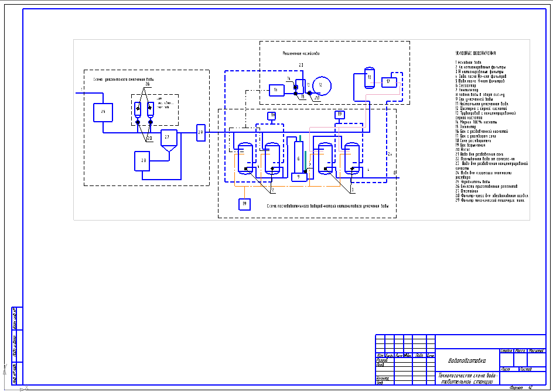Select the 'Реагентное хозяйство' section label
553x392 pixels.
(301, 54)
